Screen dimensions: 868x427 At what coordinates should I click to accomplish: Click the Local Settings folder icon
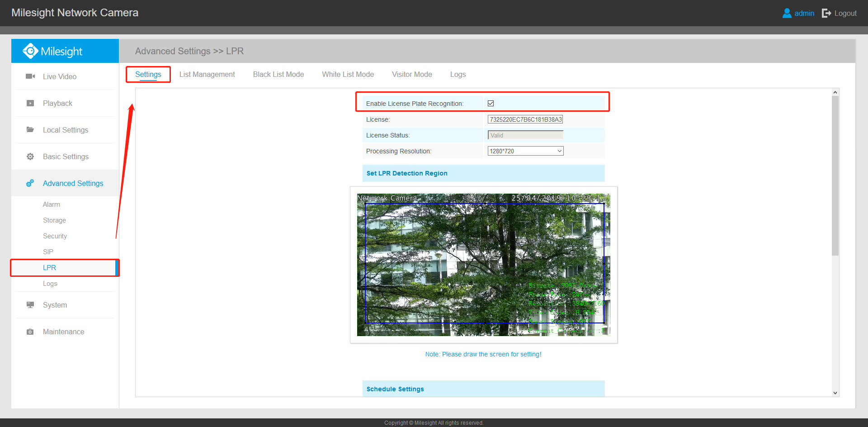pos(30,130)
